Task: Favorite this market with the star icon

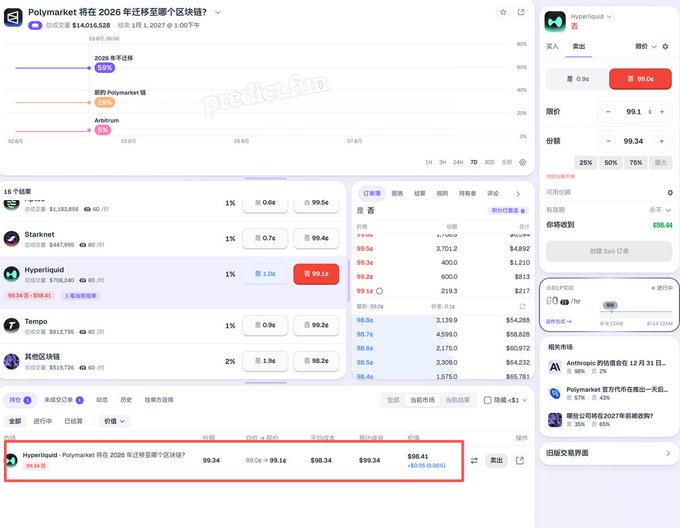Action: pos(503,12)
